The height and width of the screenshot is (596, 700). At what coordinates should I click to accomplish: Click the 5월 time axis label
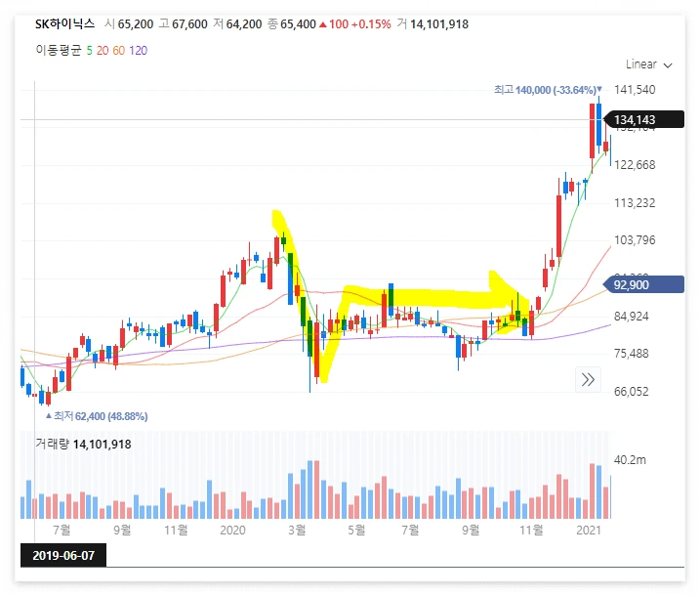coord(356,531)
